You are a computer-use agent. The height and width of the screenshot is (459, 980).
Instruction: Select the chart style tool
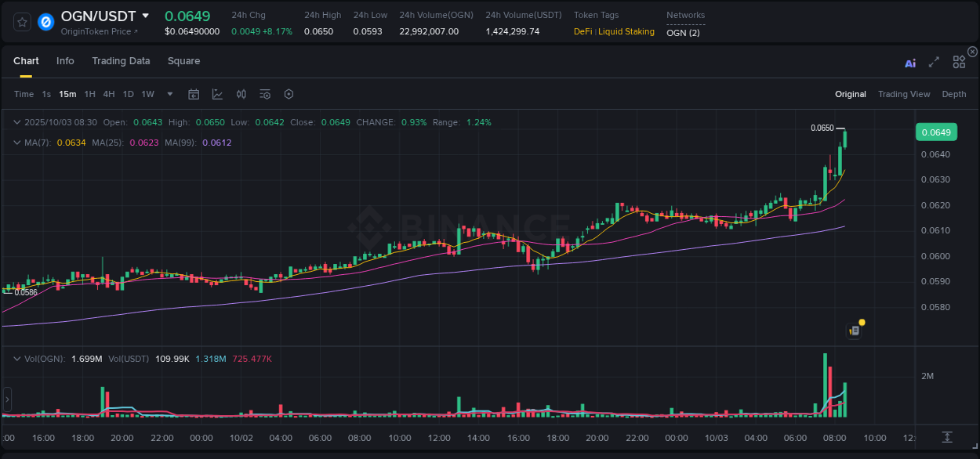click(217, 94)
